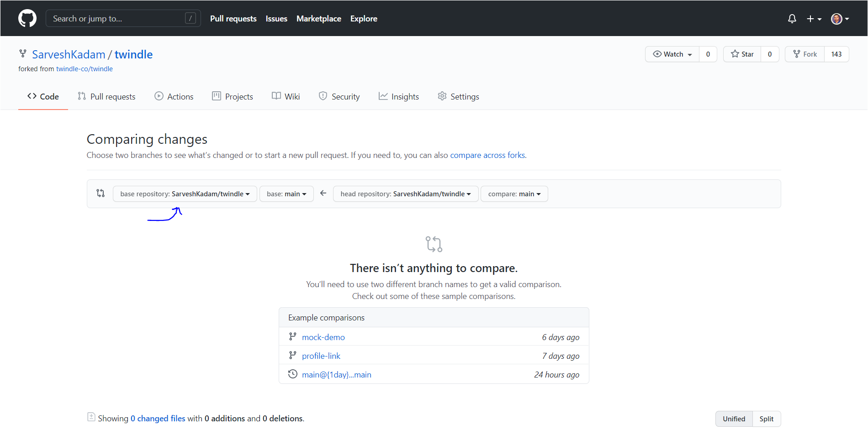Image resolution: width=868 pixels, height=430 pixels.
Task: Switch to the Insights tab
Action: click(x=399, y=96)
